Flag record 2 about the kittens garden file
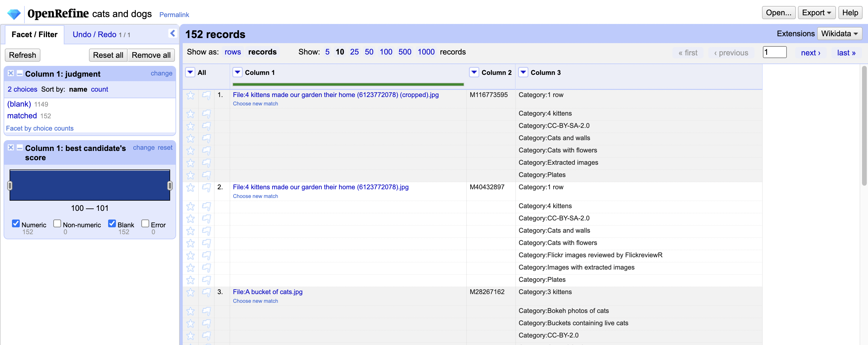868x345 pixels. 206,188
